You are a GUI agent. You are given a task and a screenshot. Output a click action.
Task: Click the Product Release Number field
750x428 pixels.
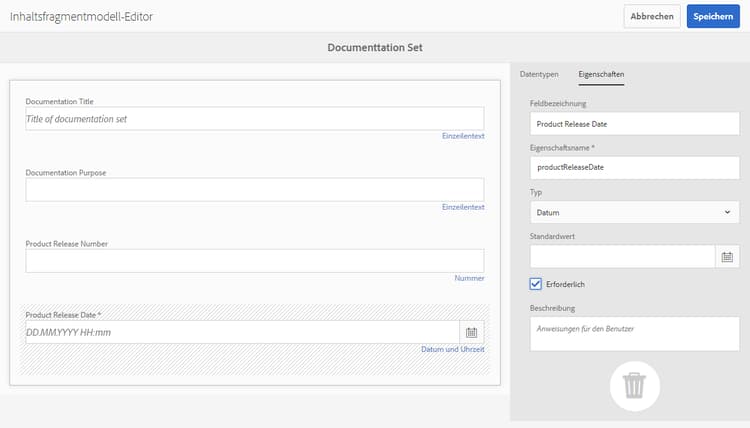coord(254,261)
